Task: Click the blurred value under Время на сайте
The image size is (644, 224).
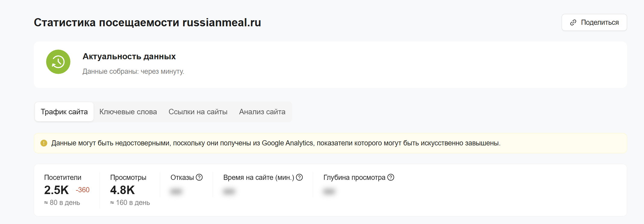Action: (x=229, y=191)
